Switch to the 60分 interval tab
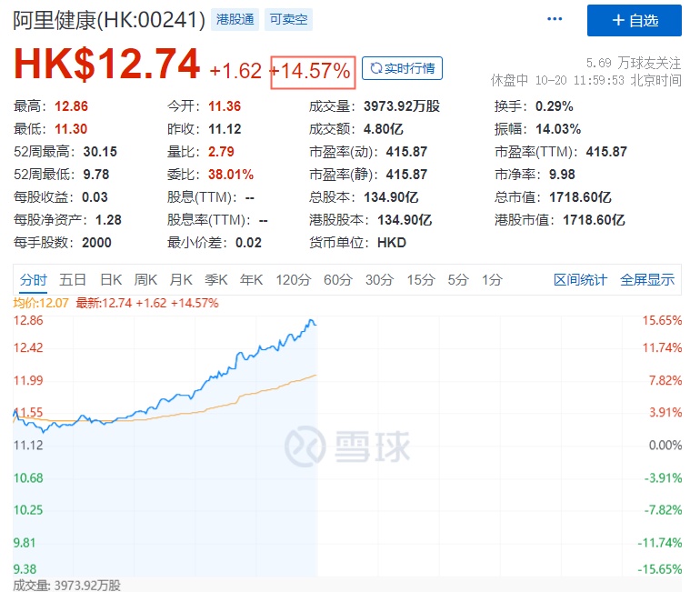Screen dimensions: 700x592 click(x=337, y=280)
